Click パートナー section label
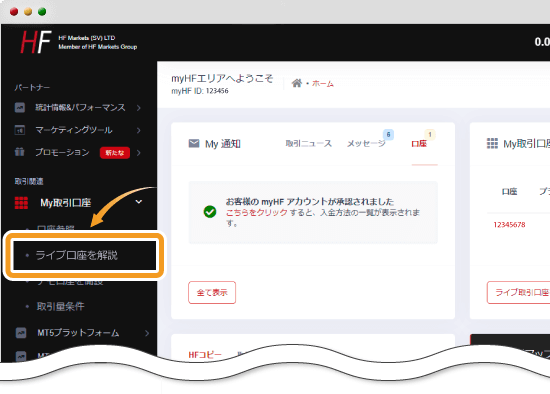 [32, 87]
